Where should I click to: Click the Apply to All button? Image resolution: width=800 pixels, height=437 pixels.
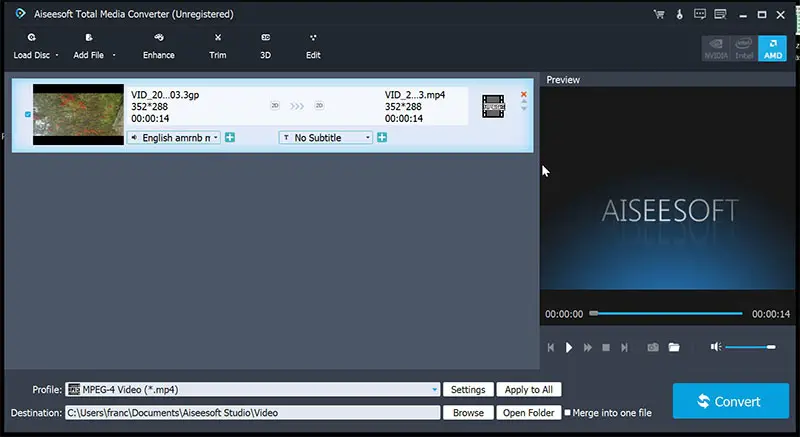(529, 390)
